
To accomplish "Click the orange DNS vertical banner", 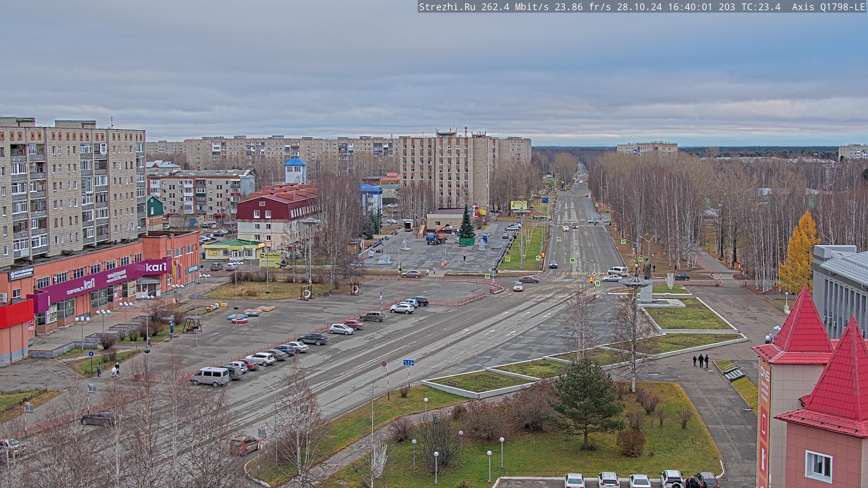I will click(764, 424).
